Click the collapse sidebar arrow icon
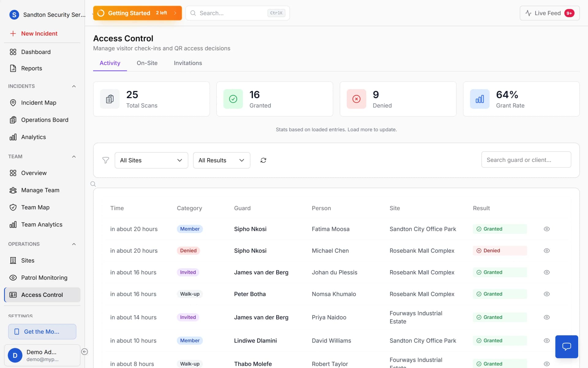 [x=85, y=352]
